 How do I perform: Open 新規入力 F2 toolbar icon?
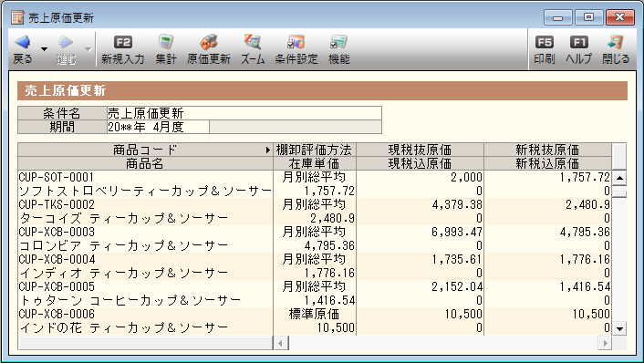tap(123, 42)
